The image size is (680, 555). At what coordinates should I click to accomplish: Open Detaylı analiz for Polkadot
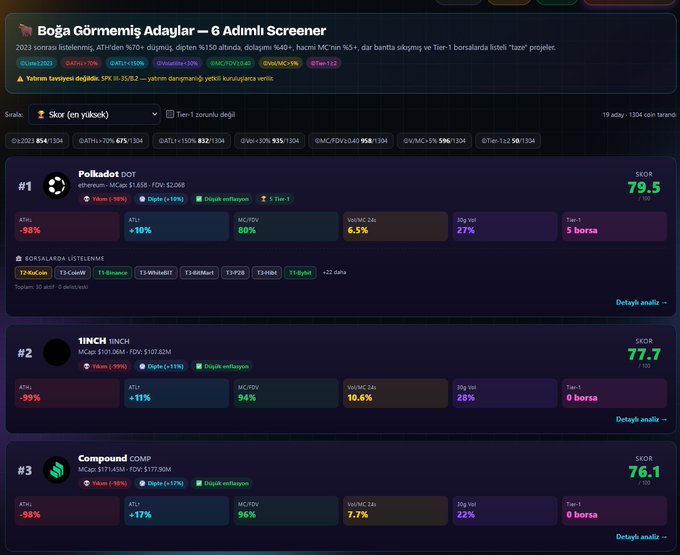pos(641,302)
